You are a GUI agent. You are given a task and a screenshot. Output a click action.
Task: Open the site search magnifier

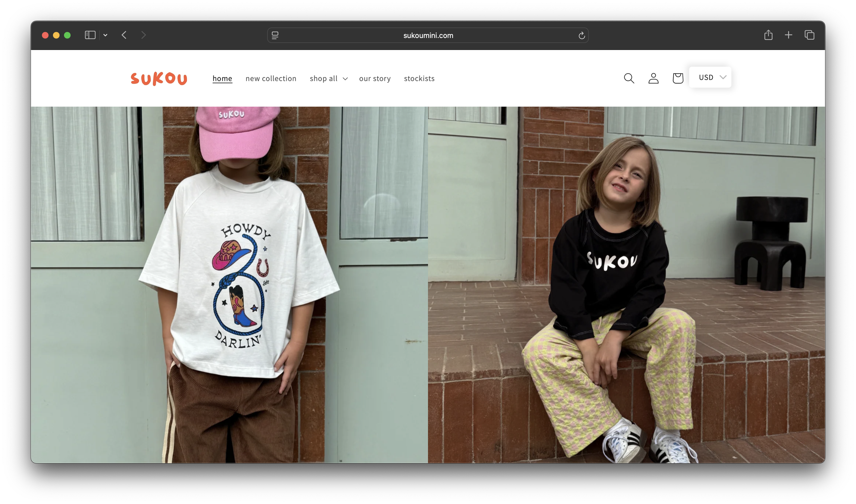pos(629,78)
